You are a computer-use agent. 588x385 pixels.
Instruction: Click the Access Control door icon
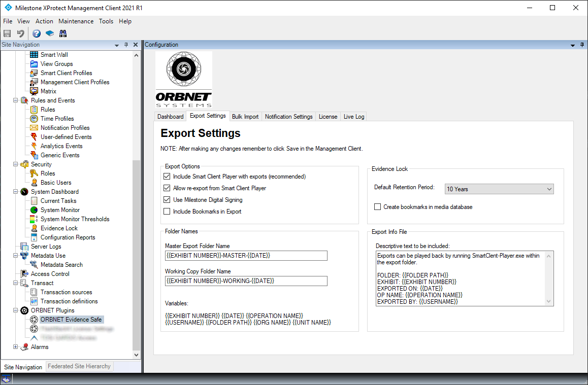point(24,274)
